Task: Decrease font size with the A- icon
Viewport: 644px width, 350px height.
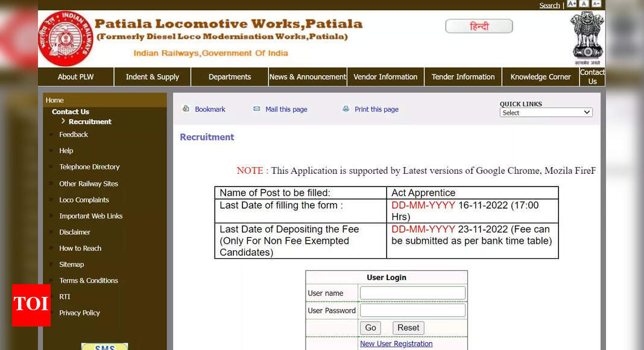Action: (x=596, y=4)
